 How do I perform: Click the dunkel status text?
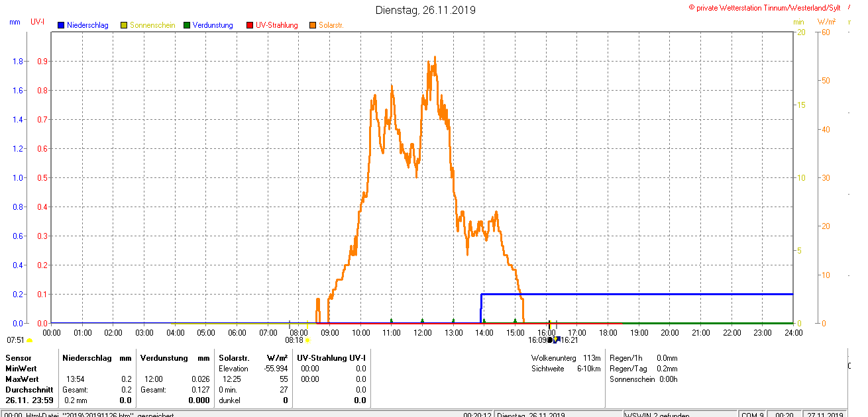[x=230, y=400]
